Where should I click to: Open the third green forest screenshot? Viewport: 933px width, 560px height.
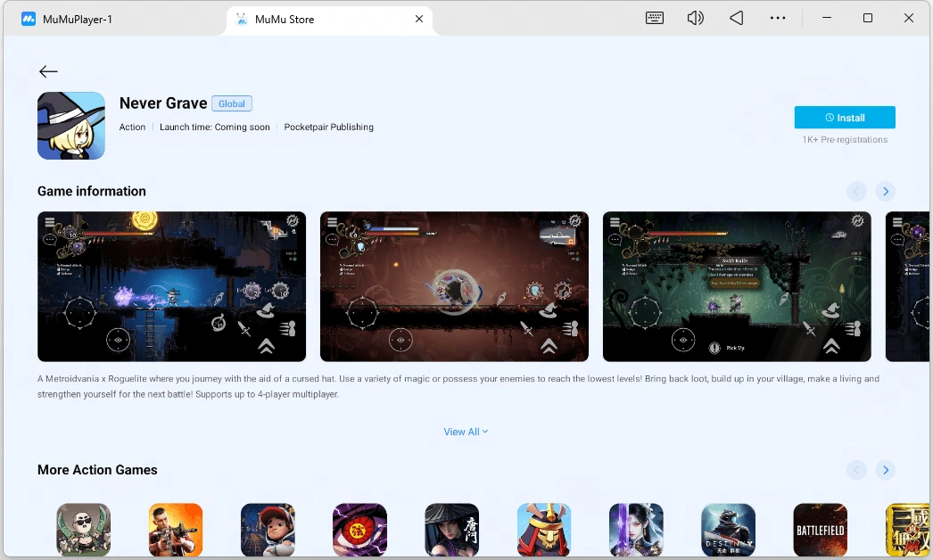(x=737, y=286)
